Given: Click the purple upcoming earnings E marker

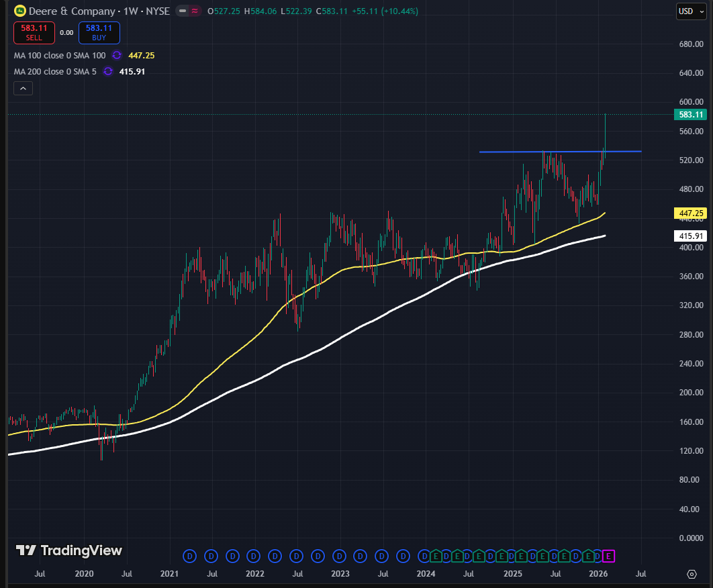Looking at the screenshot, I should click(608, 556).
